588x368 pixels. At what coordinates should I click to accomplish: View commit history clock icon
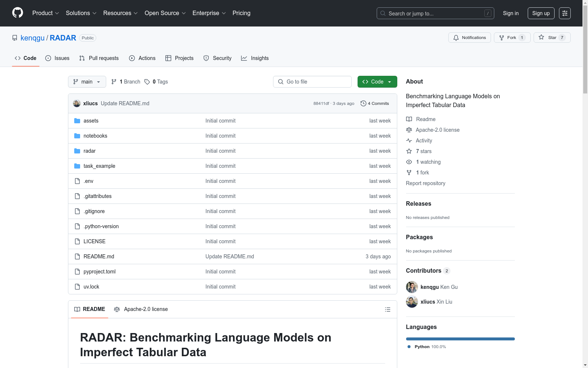pyautogui.click(x=363, y=103)
